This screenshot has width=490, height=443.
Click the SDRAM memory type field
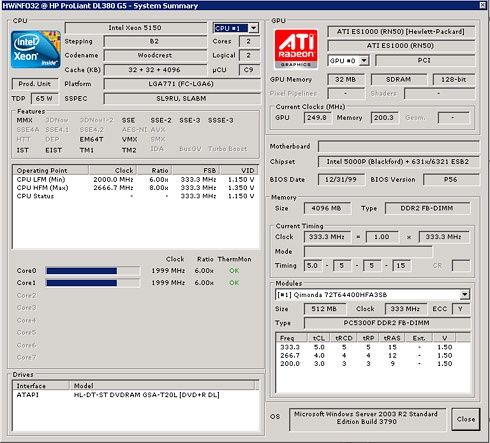[398, 79]
